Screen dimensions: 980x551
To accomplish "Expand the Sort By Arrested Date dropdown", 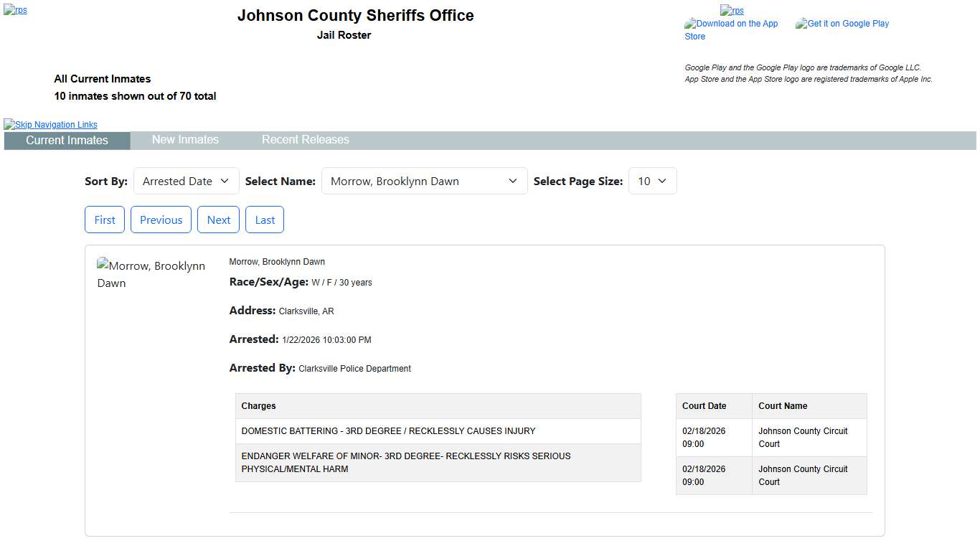I will (186, 182).
